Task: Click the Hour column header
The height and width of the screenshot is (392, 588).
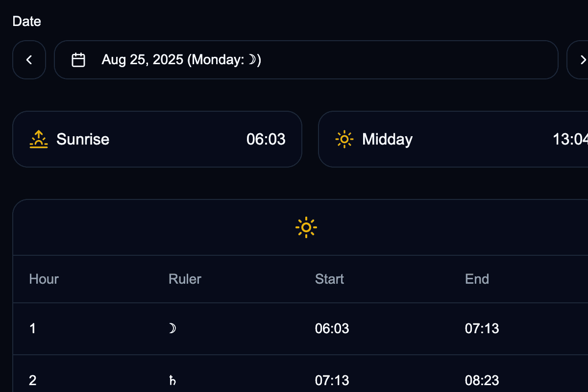Action: 44,279
